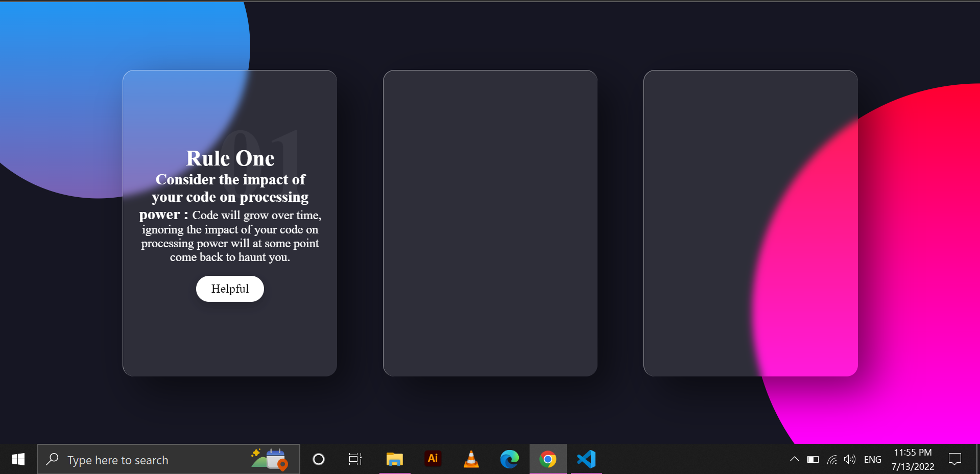980x474 pixels.
Task: Expand the hidden system tray icons
Action: (x=794, y=460)
